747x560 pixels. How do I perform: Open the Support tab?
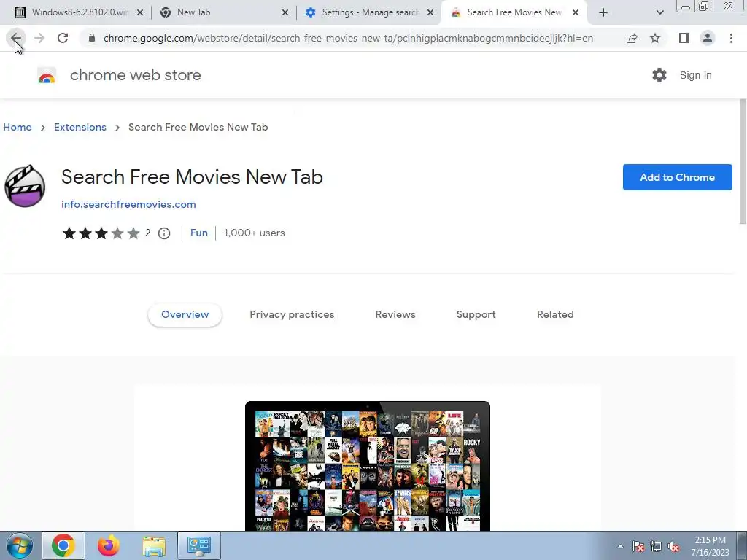(476, 314)
